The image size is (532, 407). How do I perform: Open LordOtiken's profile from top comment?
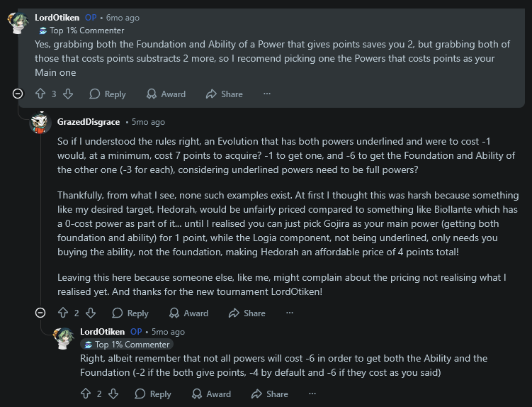tap(57, 18)
